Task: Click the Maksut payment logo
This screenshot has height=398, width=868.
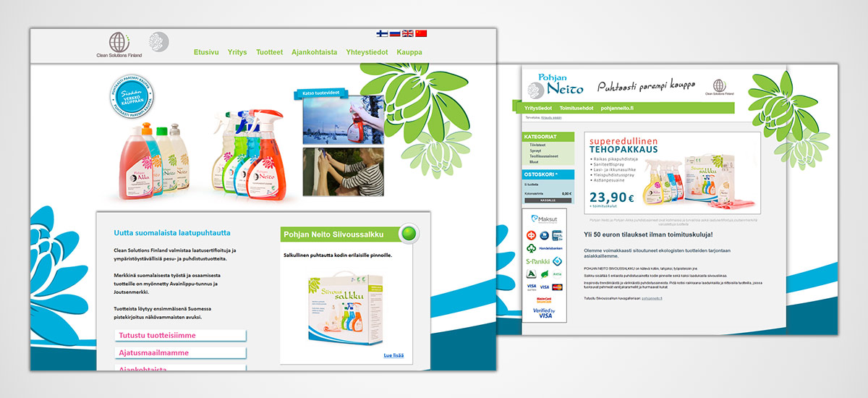Action: 544,219
